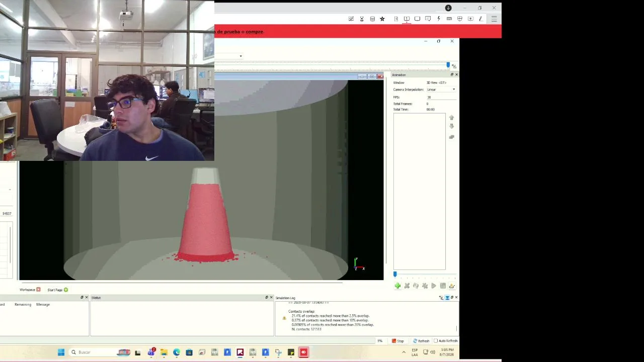Click the hourglass icon in top toolbar
644x362 pixels.
tap(362, 19)
